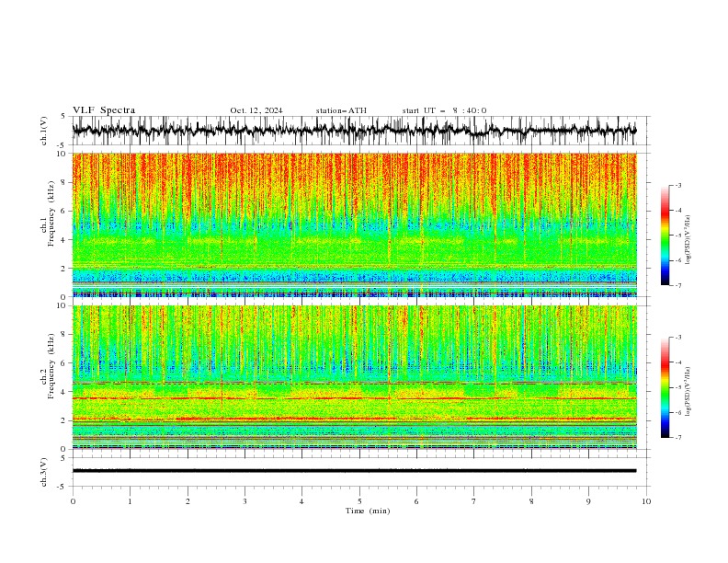This screenshot has height=563, width=728.
Task: Click the ch.1 color bar log(PSD) label
Action: point(688,240)
